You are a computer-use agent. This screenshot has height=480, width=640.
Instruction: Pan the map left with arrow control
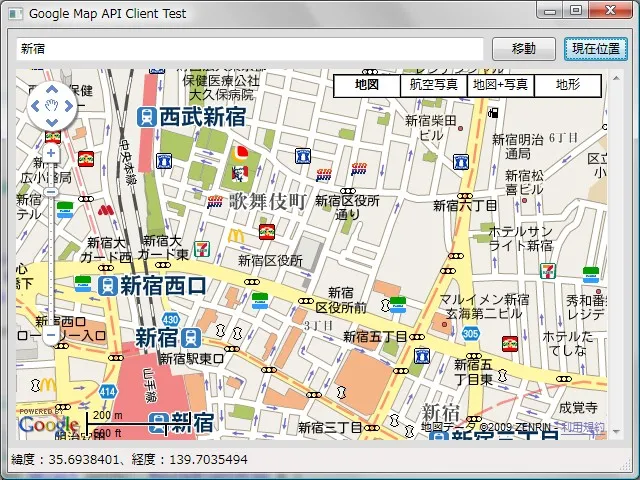(x=35, y=106)
